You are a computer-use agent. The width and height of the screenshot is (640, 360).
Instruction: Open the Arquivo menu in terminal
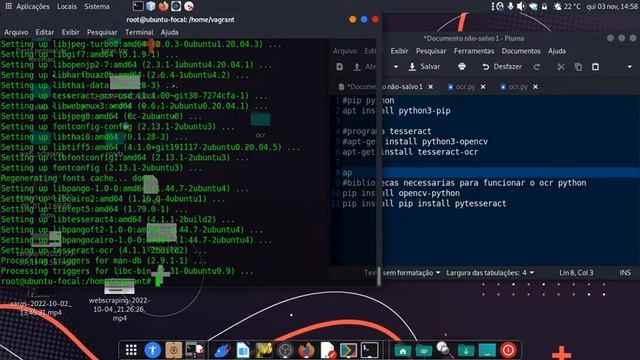point(16,32)
